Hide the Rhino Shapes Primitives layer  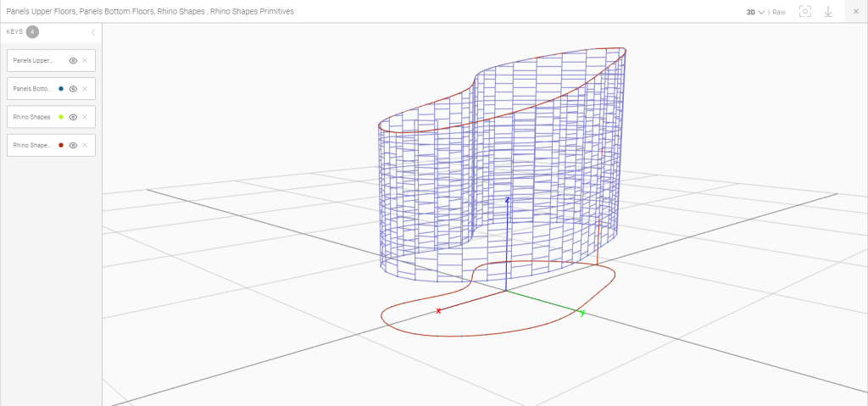pyautogui.click(x=73, y=145)
